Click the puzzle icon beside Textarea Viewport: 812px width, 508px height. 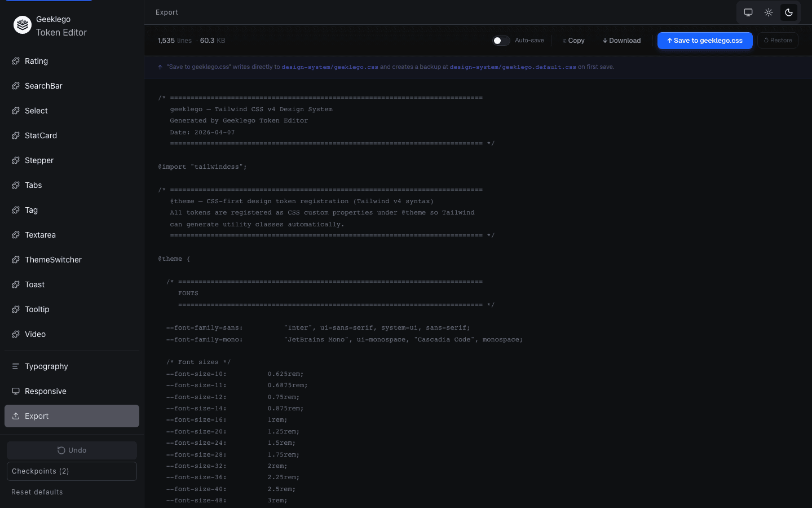(x=16, y=235)
